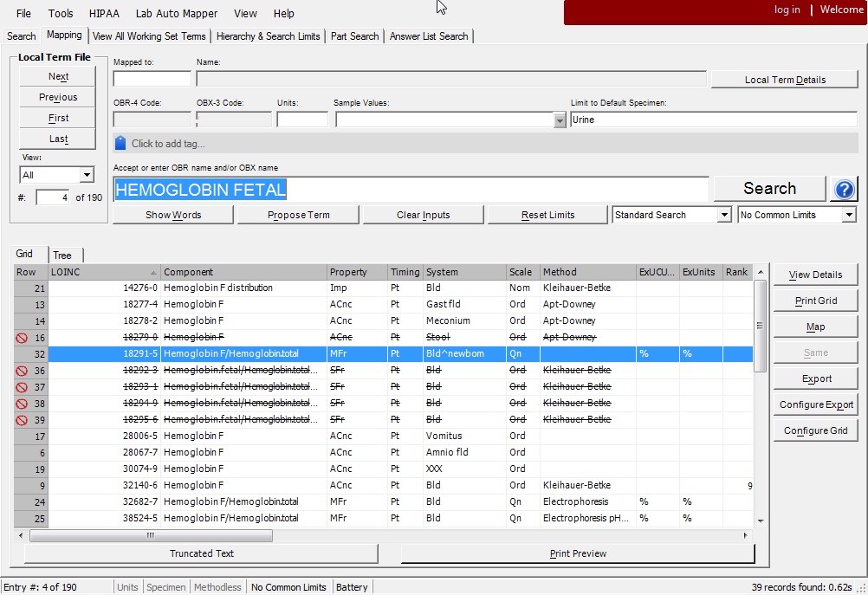
Task: Click the Mapped to input field
Action: click(152, 79)
